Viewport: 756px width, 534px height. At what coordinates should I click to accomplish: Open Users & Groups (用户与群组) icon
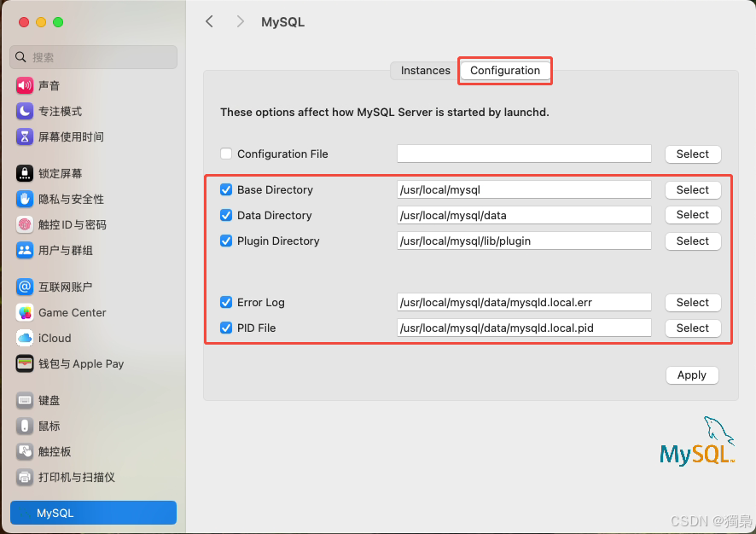[25, 250]
